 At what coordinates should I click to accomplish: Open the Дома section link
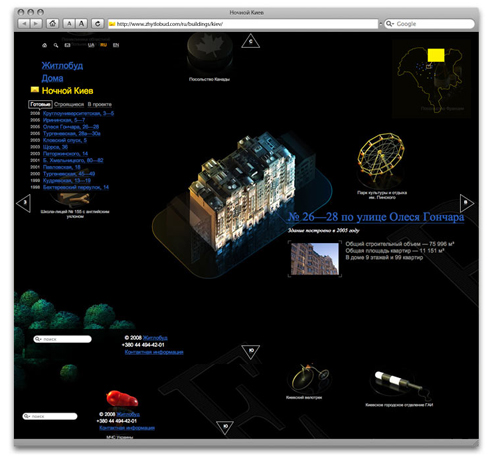52,78
